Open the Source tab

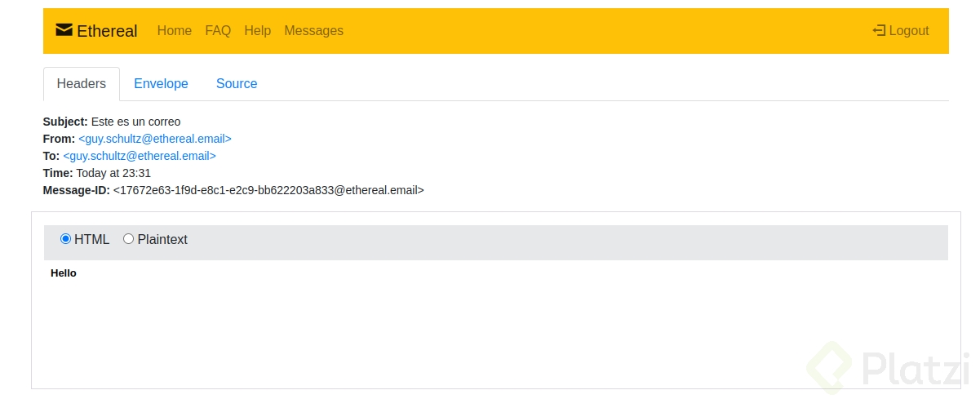237,83
